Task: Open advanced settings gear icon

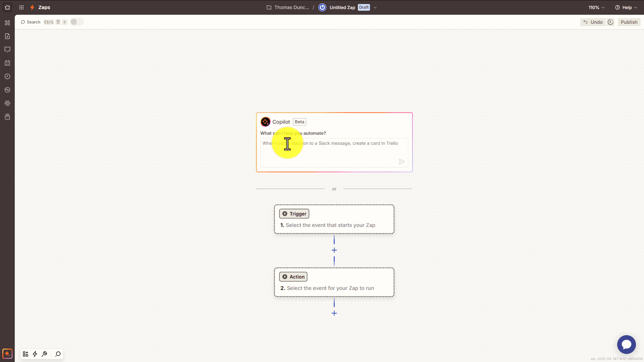Action: (x=7, y=103)
